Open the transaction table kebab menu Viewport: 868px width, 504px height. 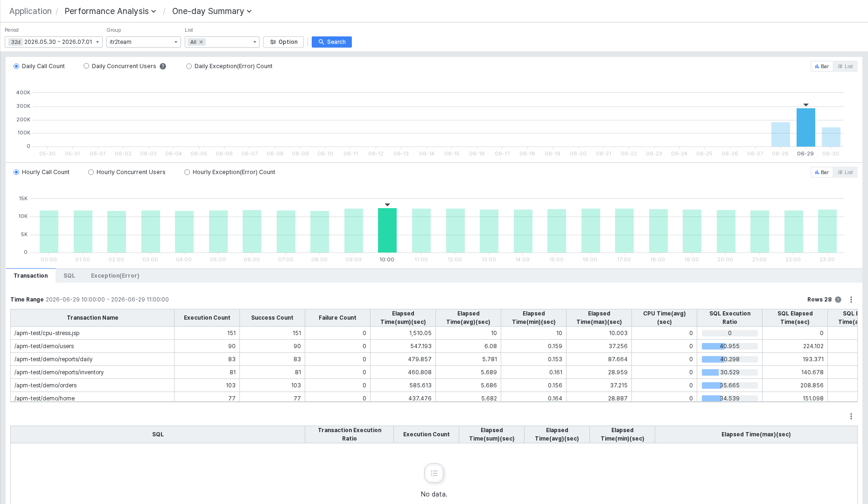coord(851,300)
